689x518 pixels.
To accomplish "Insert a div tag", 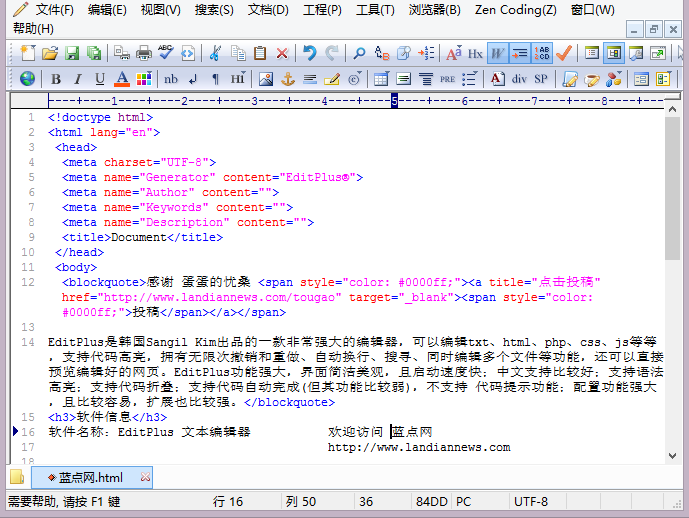I will coord(519,79).
